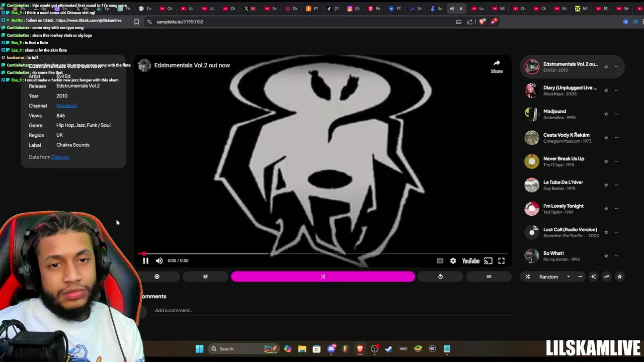Open the video on YouTube via its logo

471,260
